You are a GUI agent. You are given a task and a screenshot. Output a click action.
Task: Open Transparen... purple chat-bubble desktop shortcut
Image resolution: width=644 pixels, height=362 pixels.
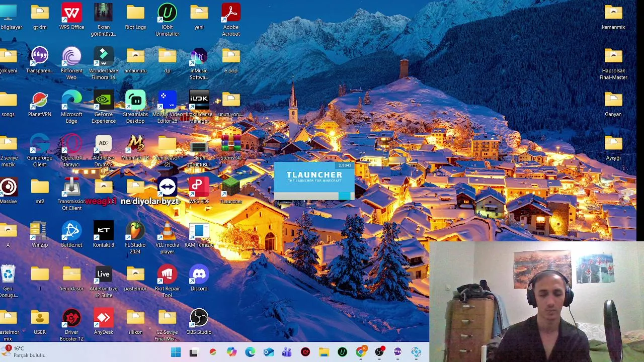[x=40, y=61]
